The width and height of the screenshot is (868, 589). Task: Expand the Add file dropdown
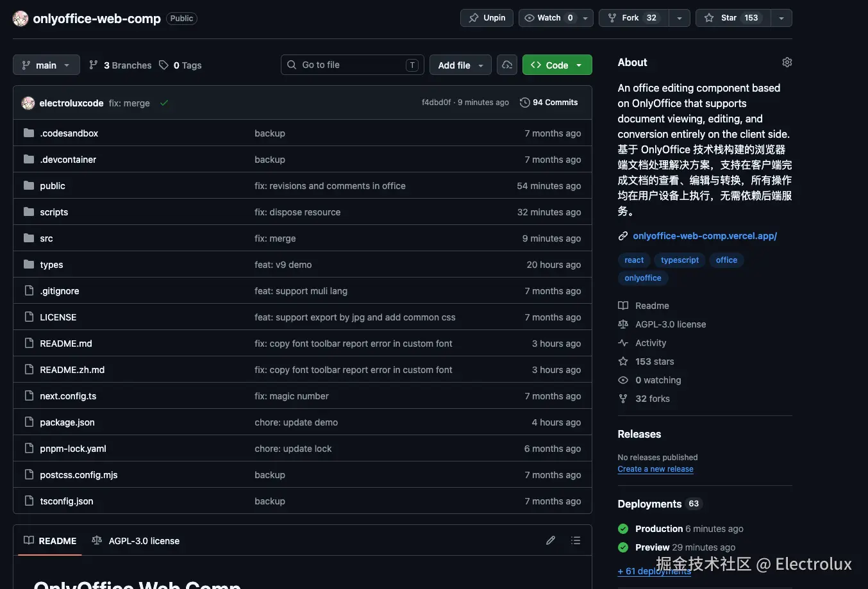pos(460,65)
